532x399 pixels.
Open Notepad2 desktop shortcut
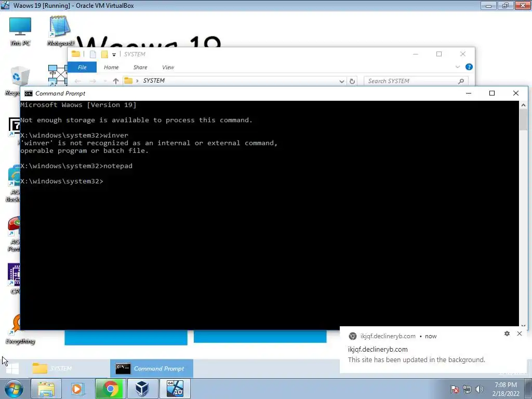(60, 31)
